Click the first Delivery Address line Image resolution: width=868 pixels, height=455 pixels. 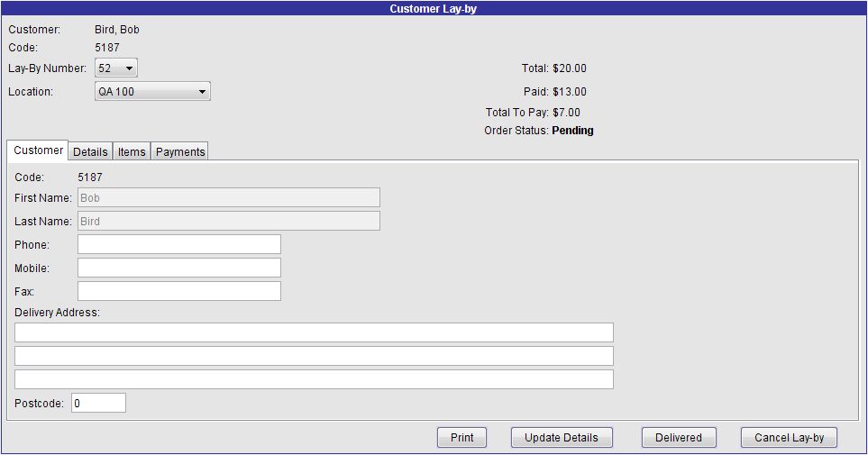click(314, 332)
